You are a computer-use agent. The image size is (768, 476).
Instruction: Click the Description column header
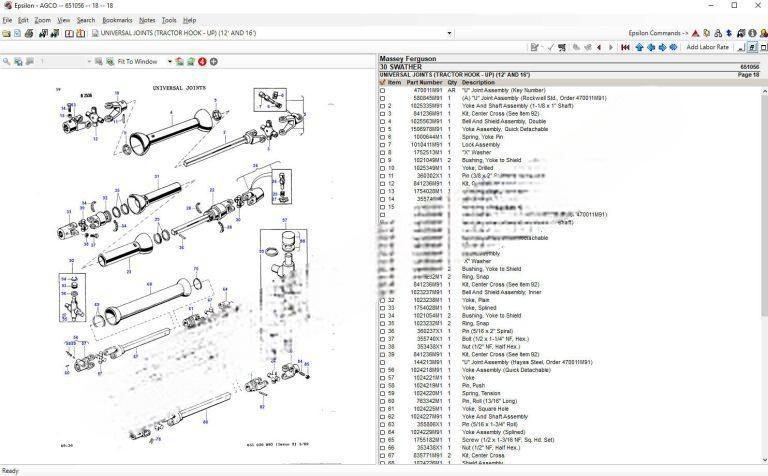pyautogui.click(x=478, y=83)
